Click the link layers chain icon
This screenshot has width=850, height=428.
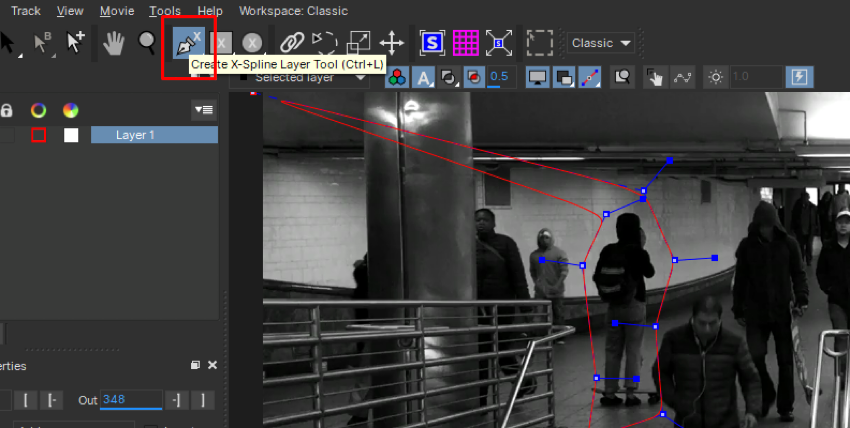[x=291, y=43]
